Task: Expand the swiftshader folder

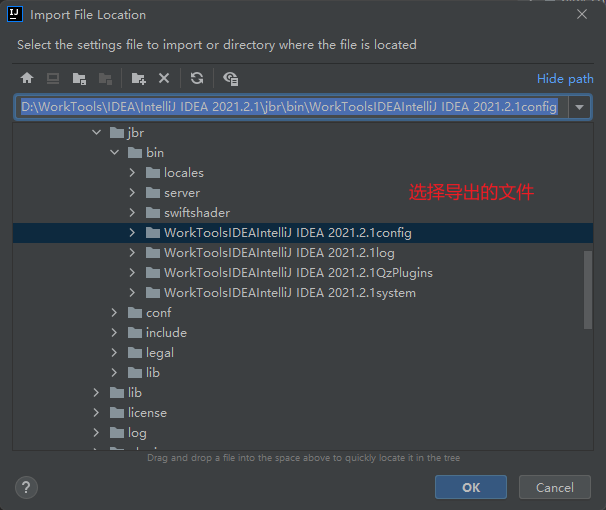Action: [x=132, y=212]
